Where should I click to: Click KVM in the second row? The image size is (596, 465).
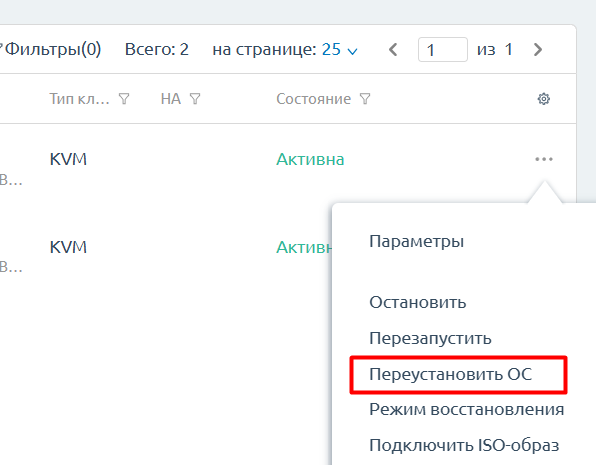click(x=68, y=247)
